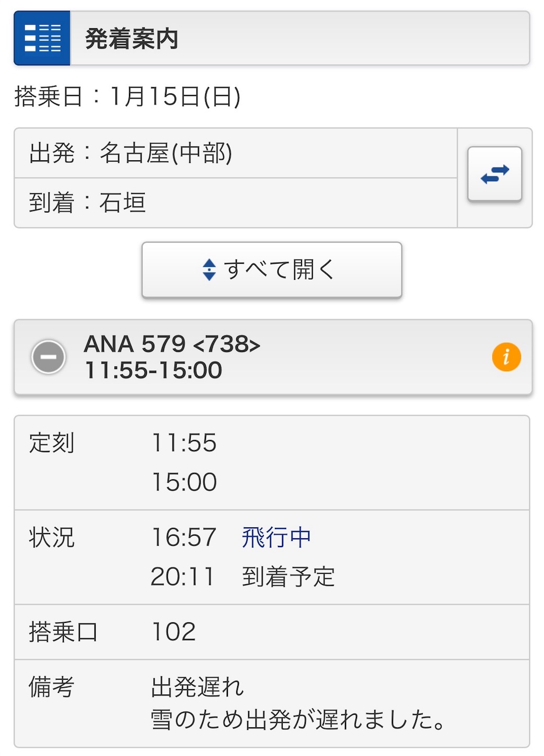Click the scheduled departure time 11:55 in 定刻 row
544x756 pixels.
tap(183, 443)
